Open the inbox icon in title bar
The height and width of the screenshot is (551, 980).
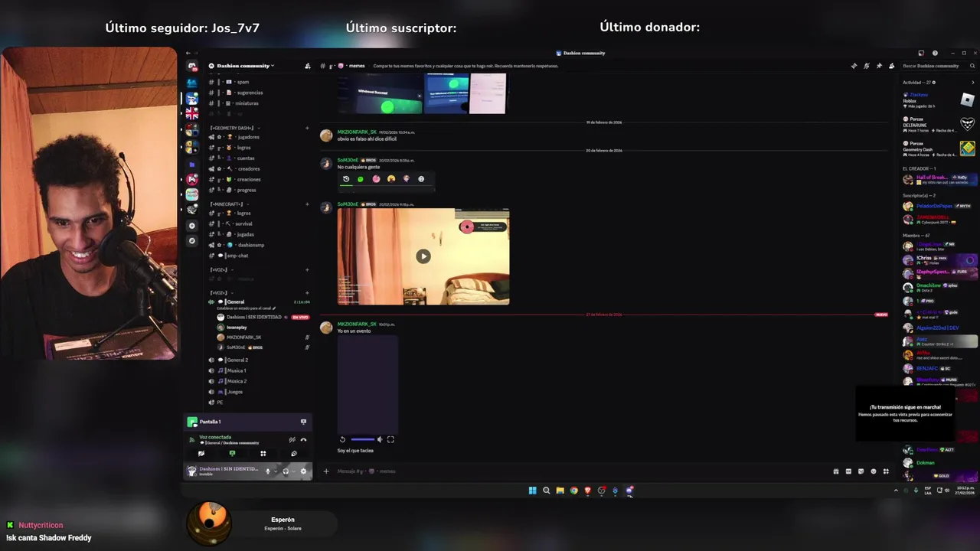point(921,54)
